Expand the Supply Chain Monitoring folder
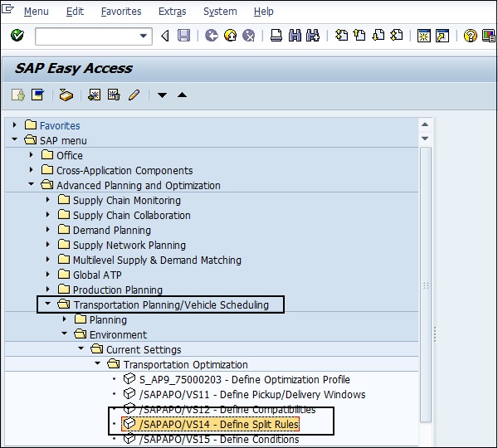 click(x=49, y=200)
